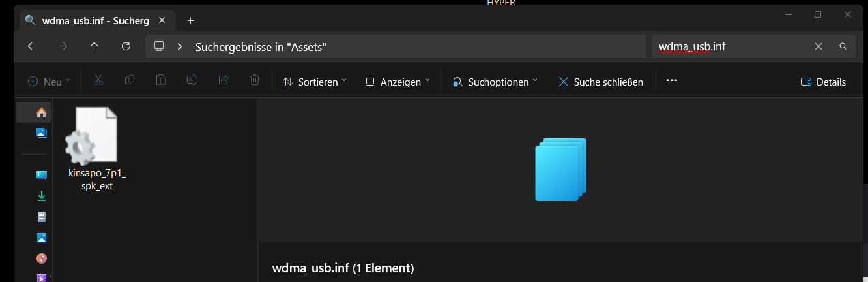Click the Cut scissors icon
The height and width of the screenshot is (282, 868).
click(98, 81)
